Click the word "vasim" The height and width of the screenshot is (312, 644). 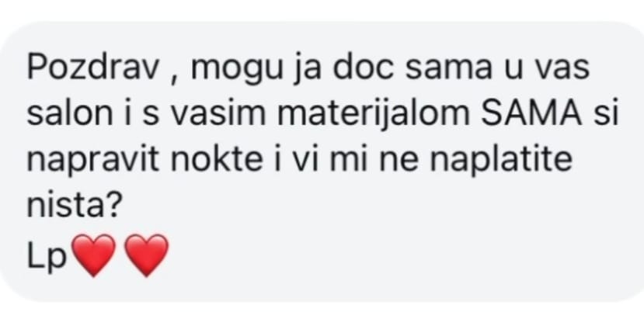[x=218, y=113]
